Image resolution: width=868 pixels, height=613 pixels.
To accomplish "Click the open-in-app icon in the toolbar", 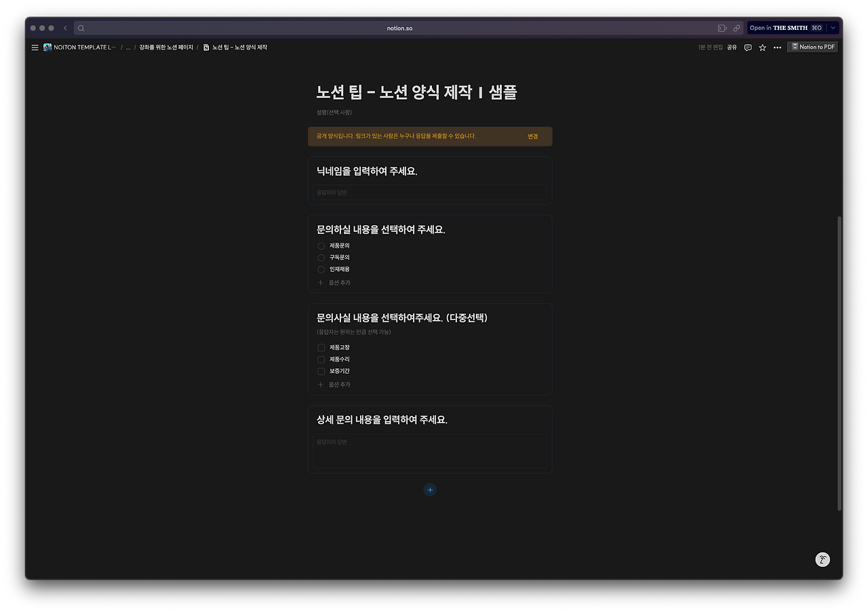I will click(x=722, y=28).
